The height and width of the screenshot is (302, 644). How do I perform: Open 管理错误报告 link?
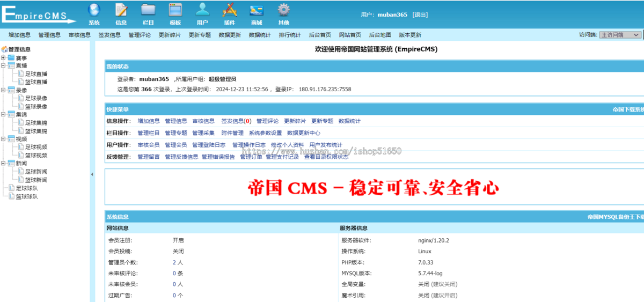tap(218, 157)
